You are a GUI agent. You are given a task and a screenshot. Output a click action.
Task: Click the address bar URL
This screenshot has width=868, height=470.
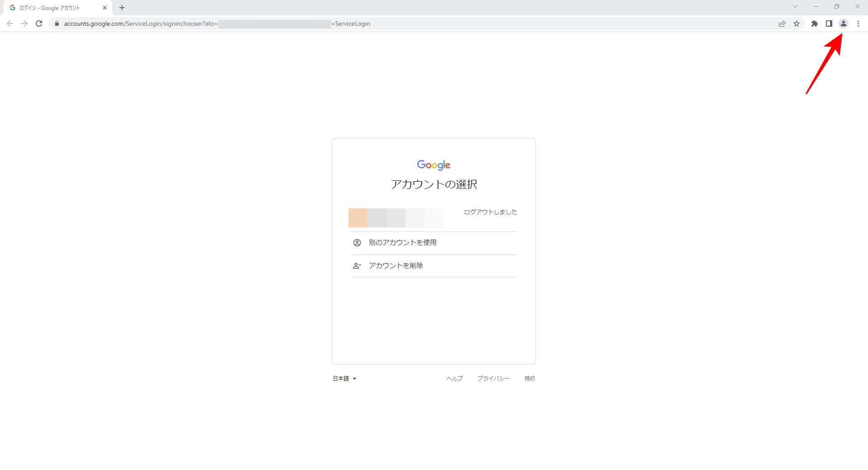tap(271, 23)
